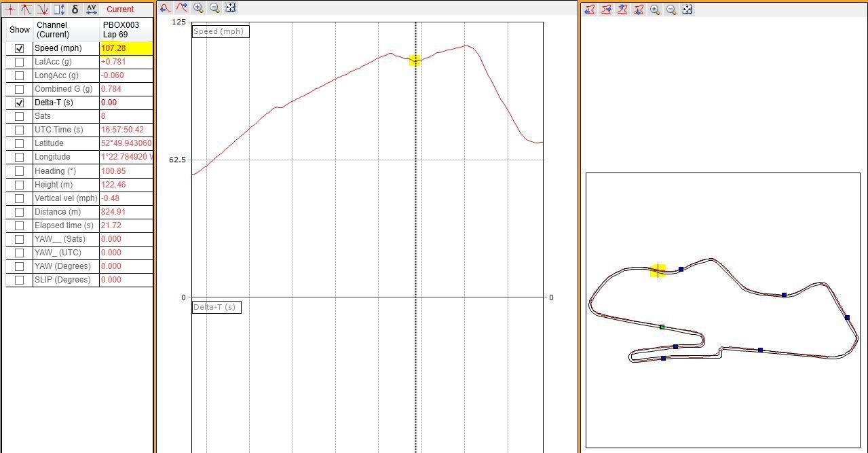Click the red crosshair cursor icon
This screenshot has width=868, height=453.
pos(10,10)
